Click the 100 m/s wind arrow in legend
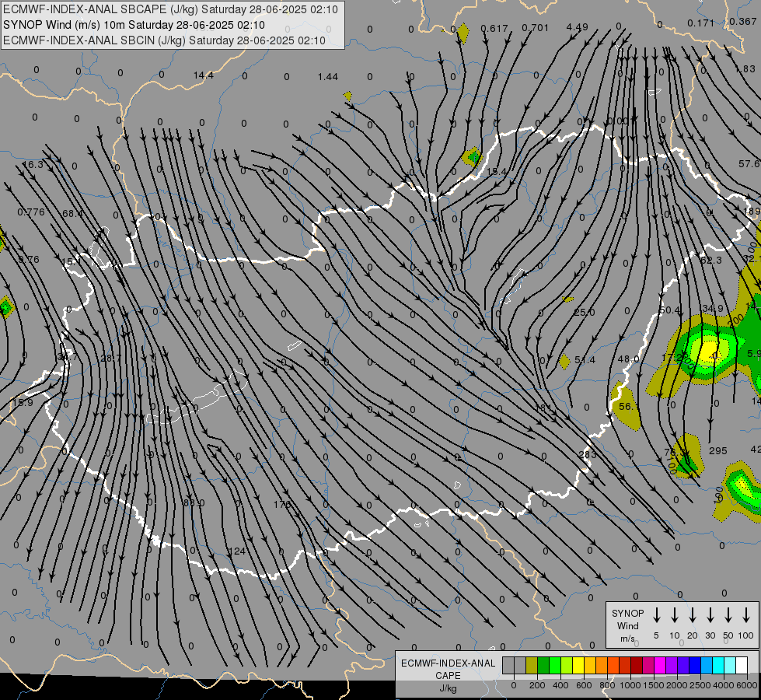Image resolution: width=761 pixels, height=700 pixels. [x=746, y=615]
